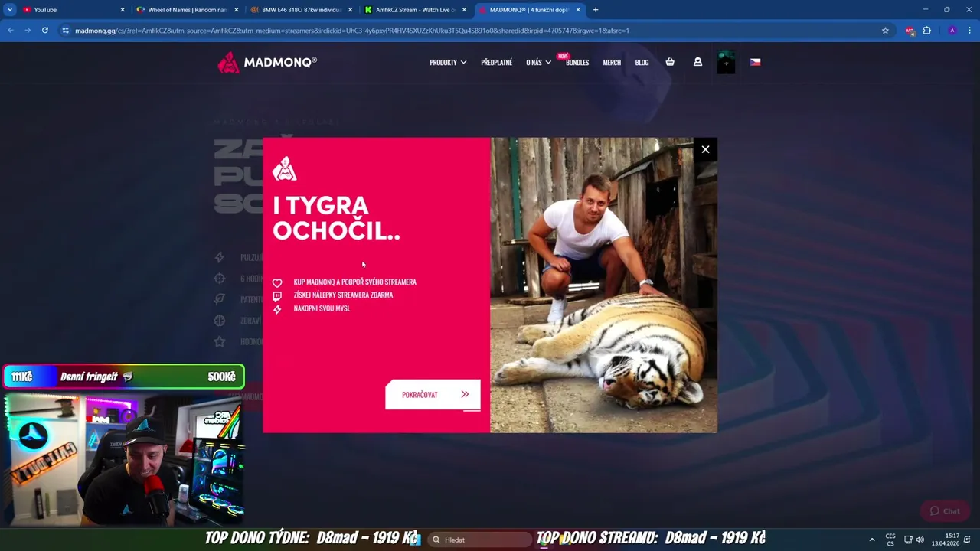Viewport: 980px width, 551px height.
Task: Click the heart icon in the popup list
Action: tap(277, 282)
